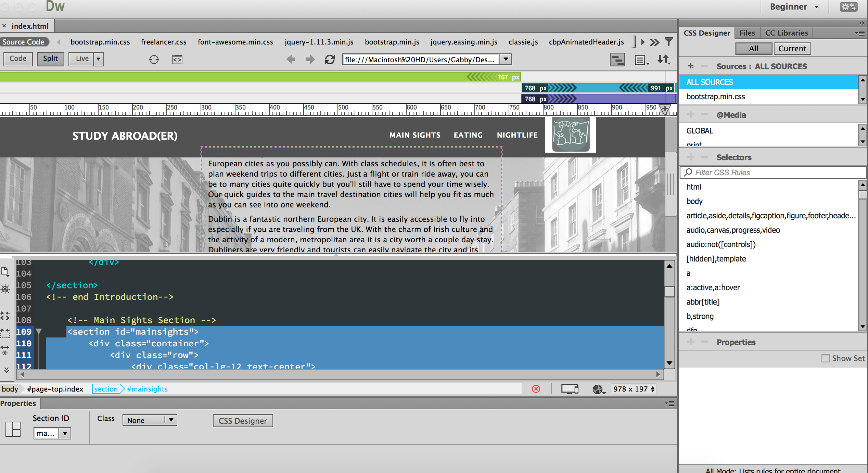Click the Inspect crosshair icon

[x=154, y=60]
